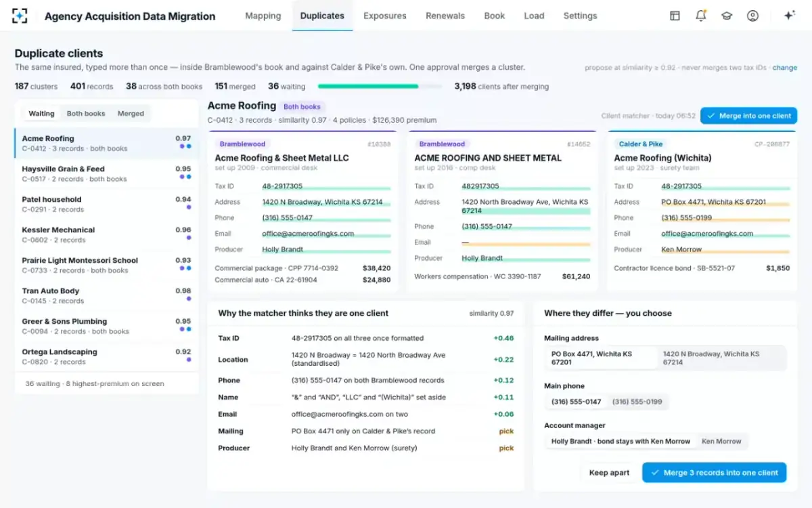Image resolution: width=812 pixels, height=508 pixels.
Task: Select the Merged filter
Action: (x=131, y=114)
